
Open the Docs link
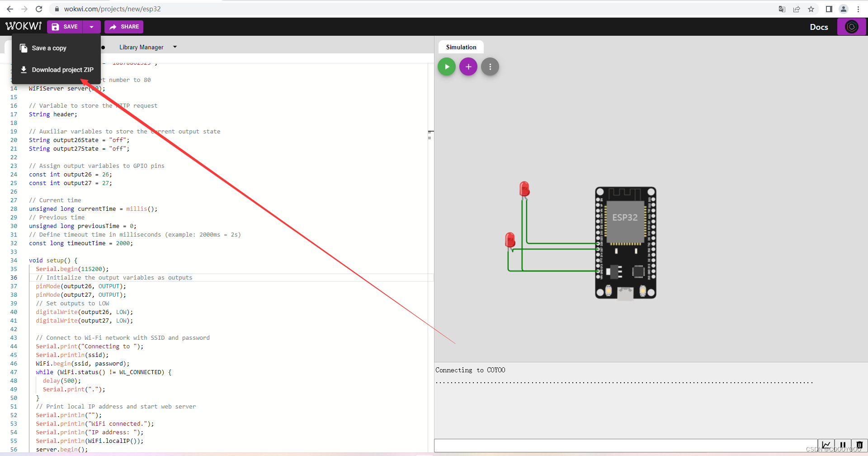(x=819, y=27)
